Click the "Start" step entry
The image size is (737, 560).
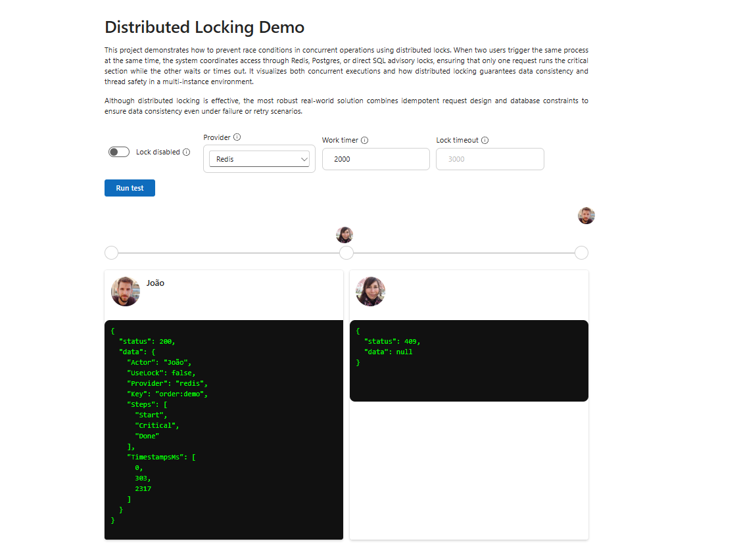click(x=151, y=415)
